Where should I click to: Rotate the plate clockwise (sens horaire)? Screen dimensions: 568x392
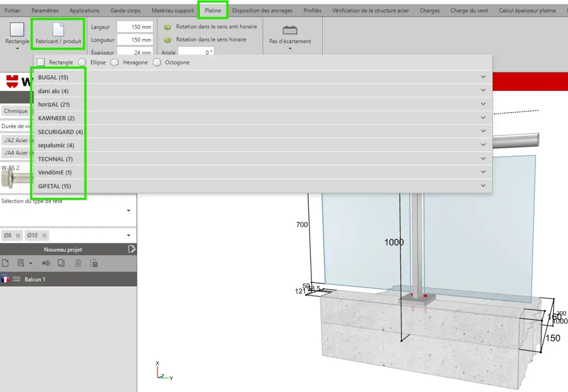click(x=205, y=39)
